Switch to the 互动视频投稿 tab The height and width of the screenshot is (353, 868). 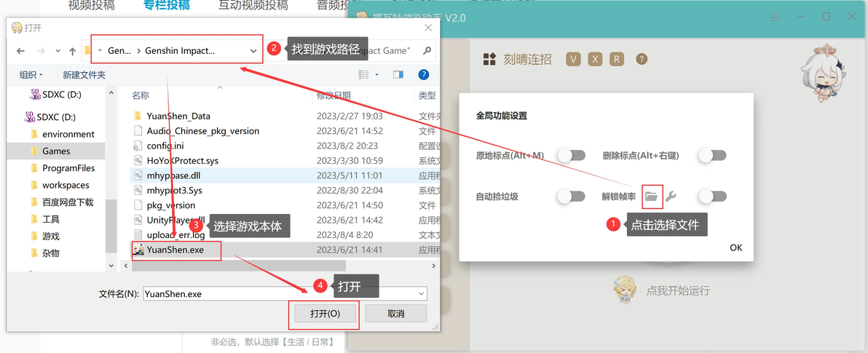pyautogui.click(x=253, y=6)
